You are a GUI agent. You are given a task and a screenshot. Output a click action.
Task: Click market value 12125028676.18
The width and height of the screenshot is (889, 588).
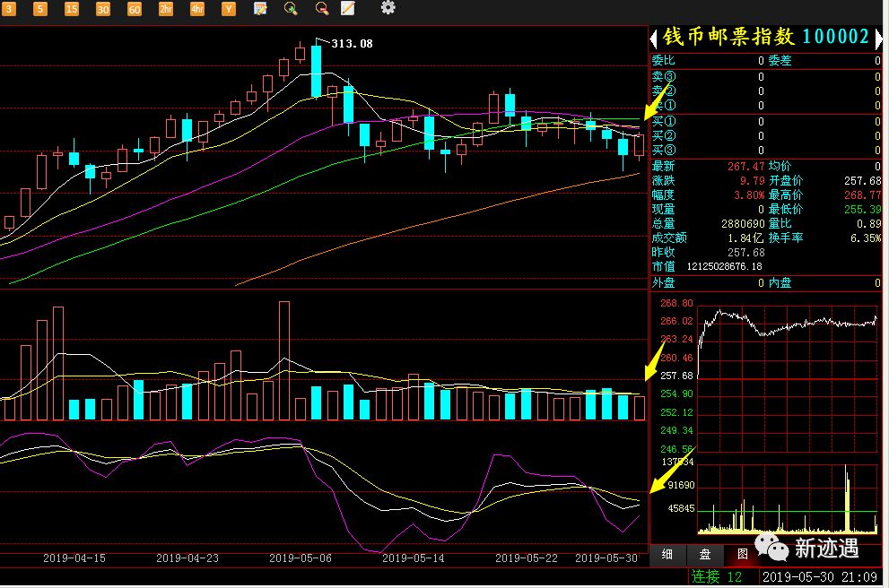pyautogui.click(x=725, y=266)
